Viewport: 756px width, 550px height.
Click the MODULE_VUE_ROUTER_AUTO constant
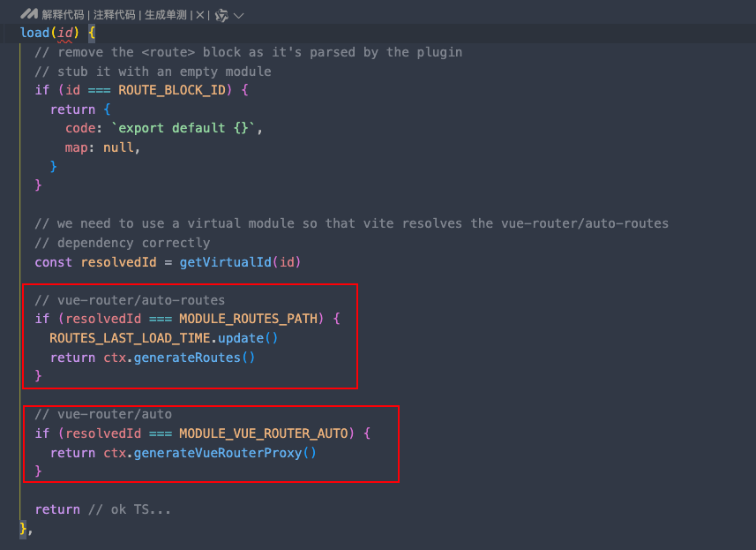click(x=263, y=433)
